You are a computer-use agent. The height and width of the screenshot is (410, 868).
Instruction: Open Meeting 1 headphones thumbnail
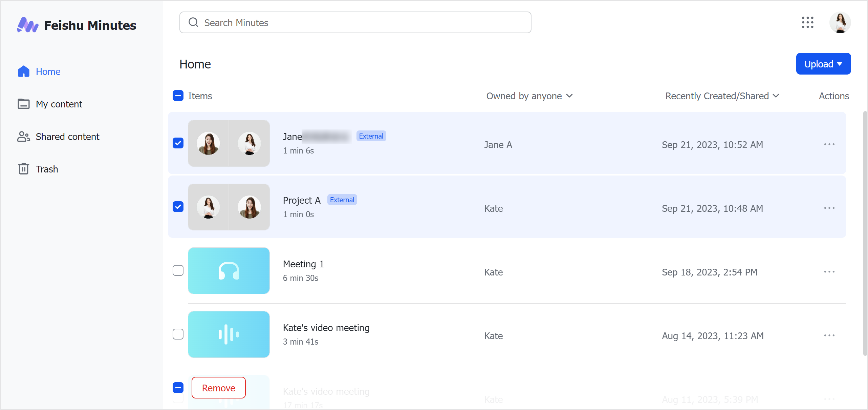(229, 270)
